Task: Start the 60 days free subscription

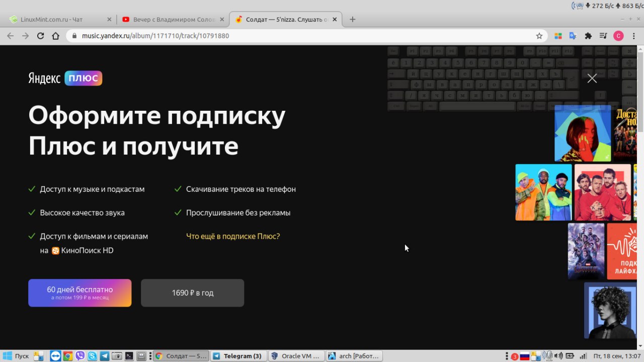Action: (x=80, y=293)
